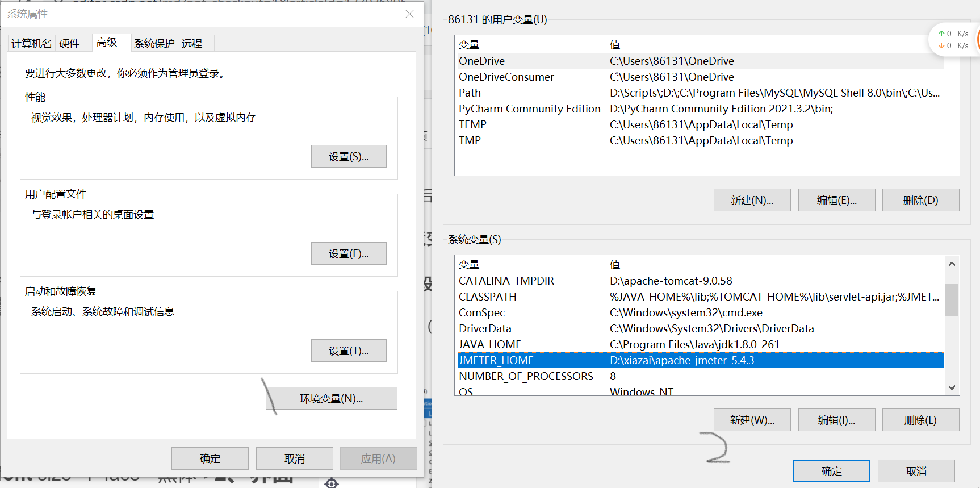Confirm with 确定 in 系统属性 dialog

210,458
